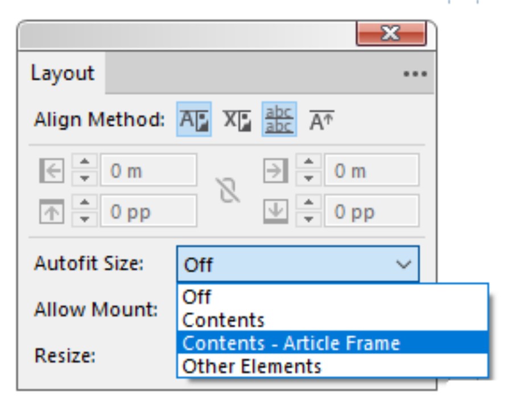This screenshot has height=407, width=532.
Task: Click the right margin stepper arrows
Action: coord(309,171)
